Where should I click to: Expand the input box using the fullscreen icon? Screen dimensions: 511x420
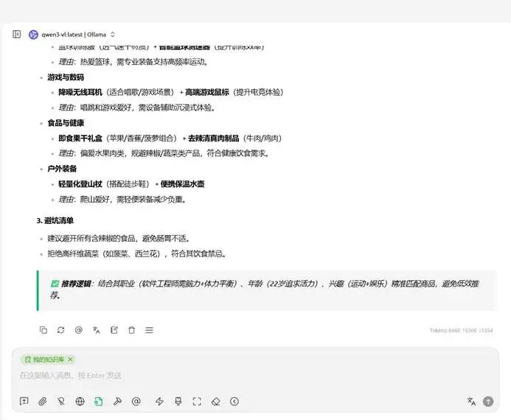click(x=197, y=402)
